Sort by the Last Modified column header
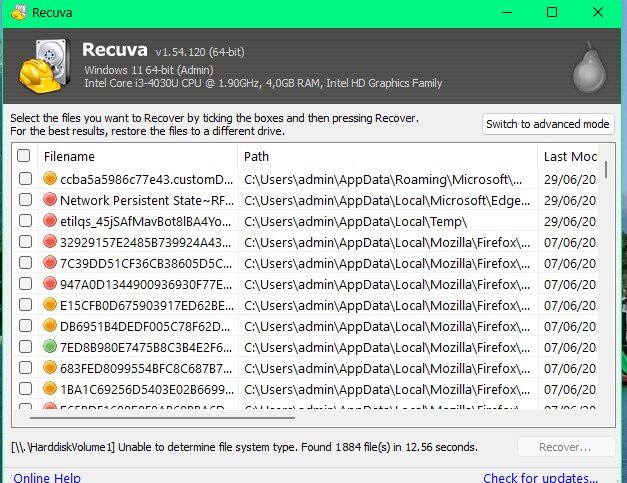This screenshot has height=483, width=627. click(568, 156)
